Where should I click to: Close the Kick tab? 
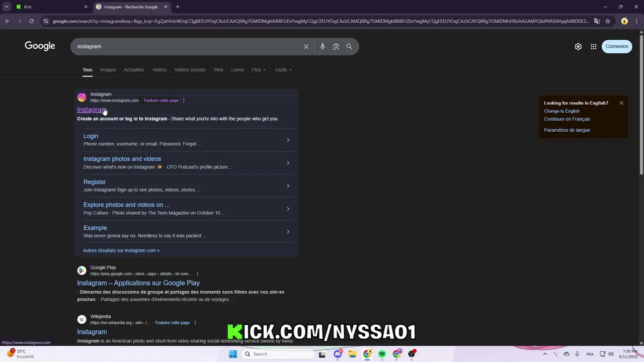86,7
